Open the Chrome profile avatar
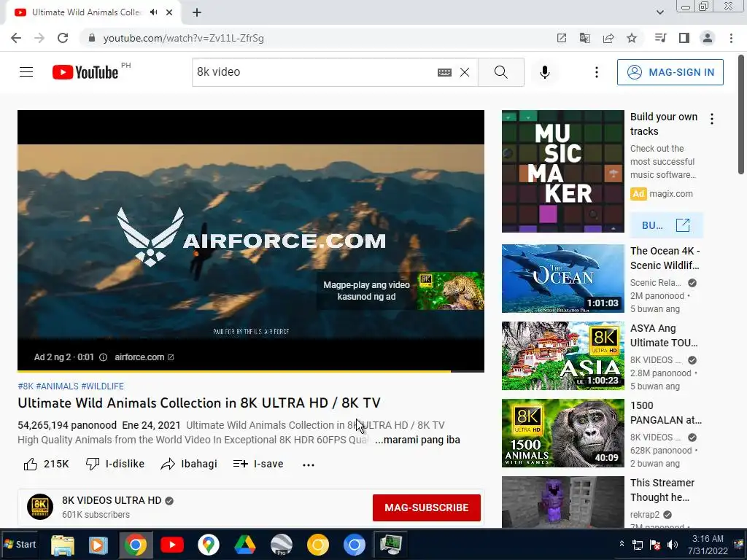 (708, 38)
